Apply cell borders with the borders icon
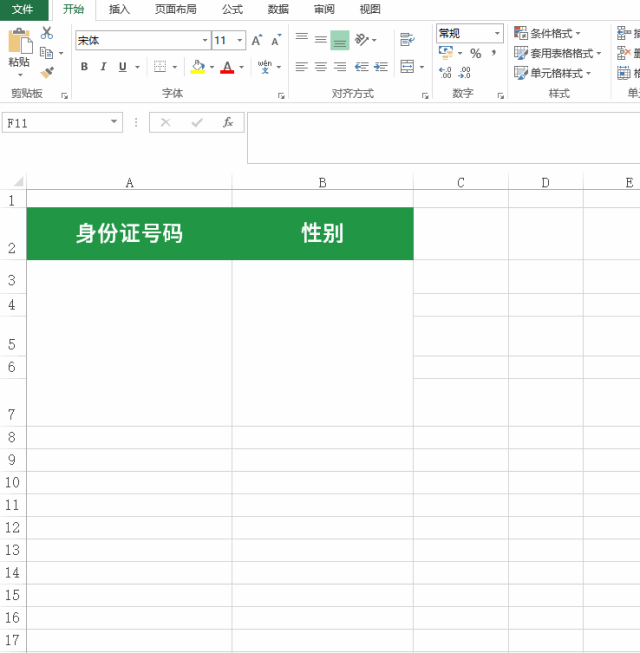The width and height of the screenshot is (640, 653). (x=160, y=67)
